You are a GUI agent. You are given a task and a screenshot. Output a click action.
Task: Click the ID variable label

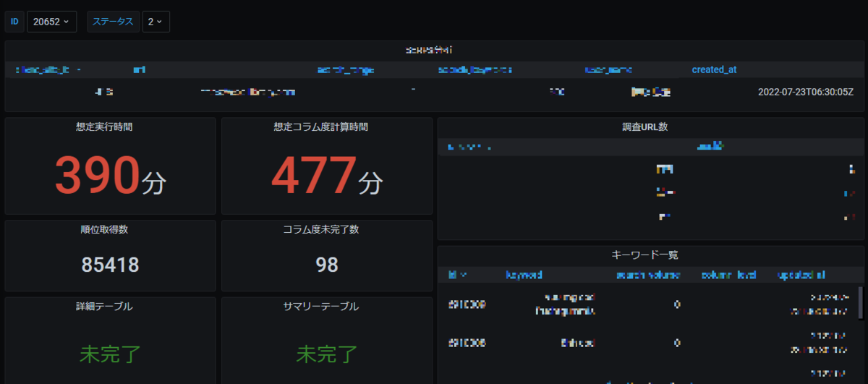coord(14,22)
